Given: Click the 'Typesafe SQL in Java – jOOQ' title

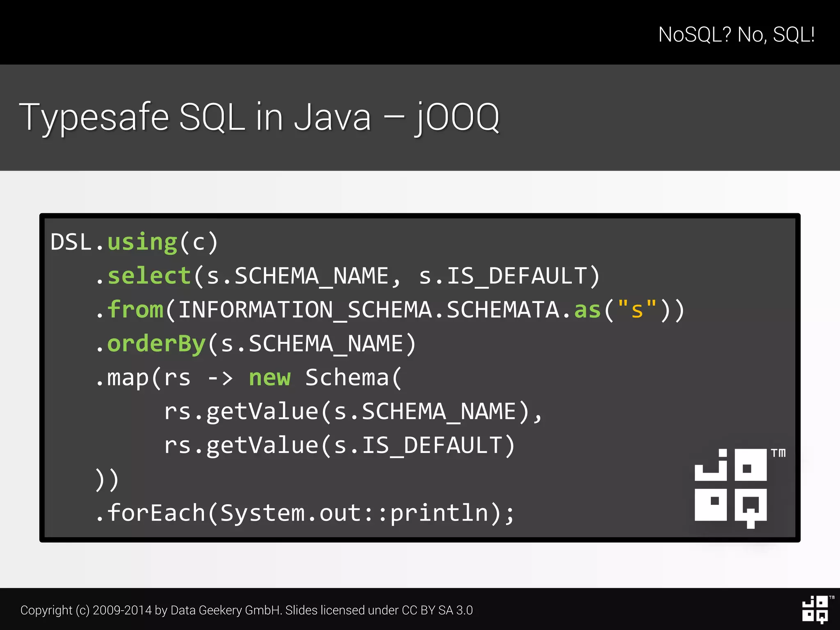Looking at the screenshot, I should tap(259, 118).
